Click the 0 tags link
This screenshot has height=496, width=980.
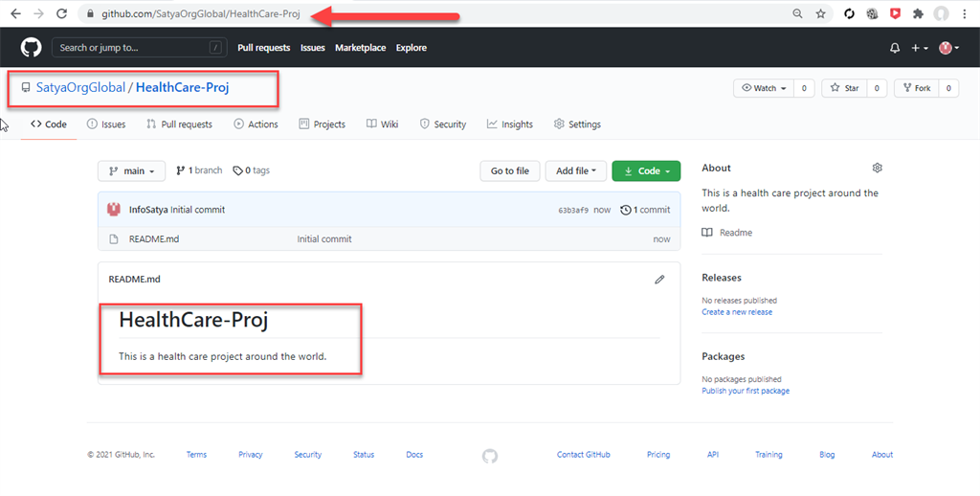252,170
